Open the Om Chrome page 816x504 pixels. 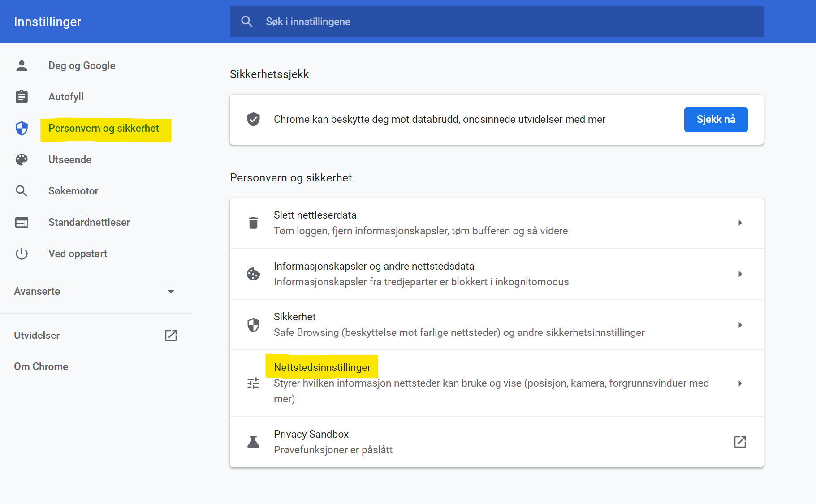coord(41,366)
